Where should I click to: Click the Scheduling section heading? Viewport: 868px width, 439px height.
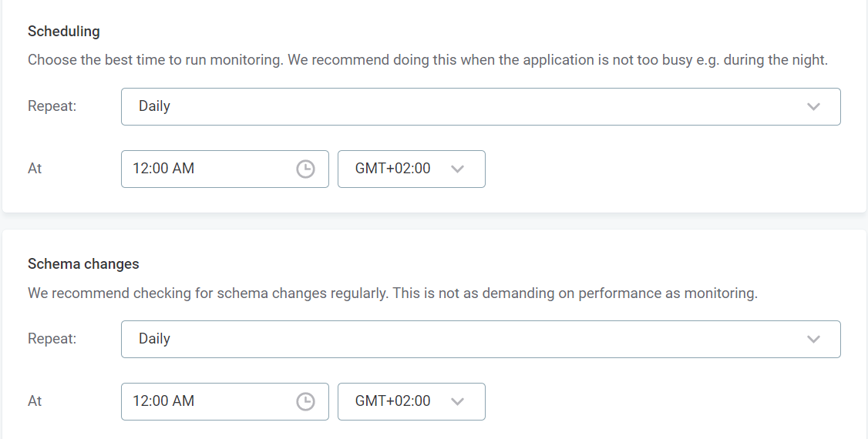(64, 32)
